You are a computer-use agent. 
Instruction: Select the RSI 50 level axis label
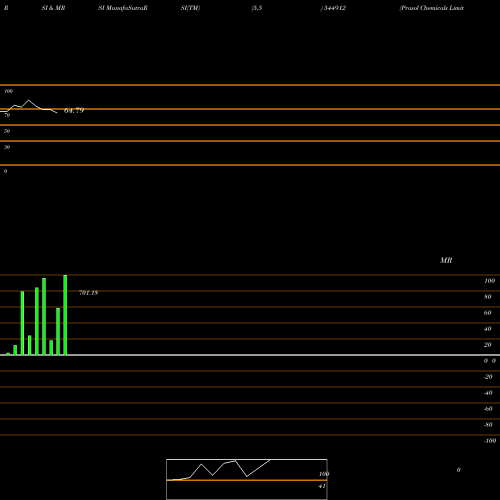[7, 131]
